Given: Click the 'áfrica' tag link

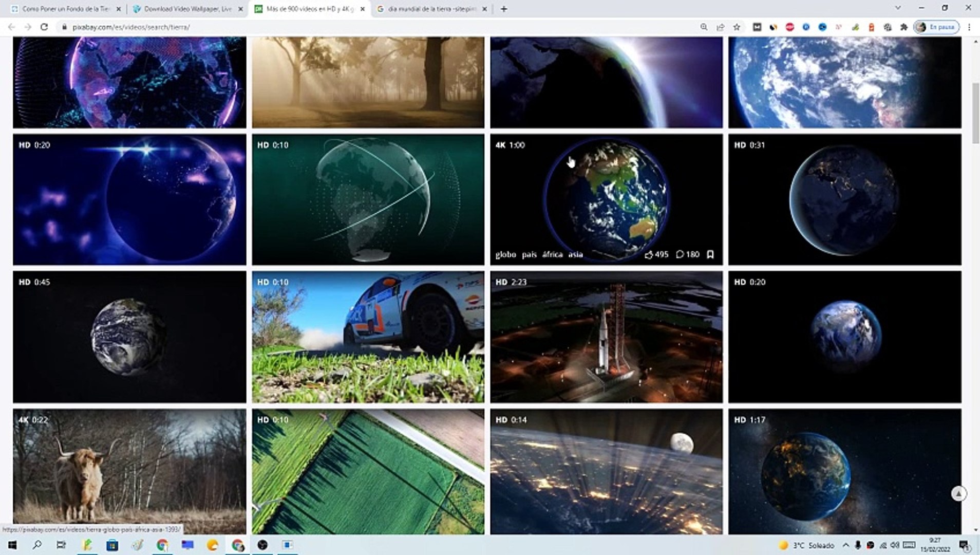Looking at the screenshot, I should (x=553, y=254).
